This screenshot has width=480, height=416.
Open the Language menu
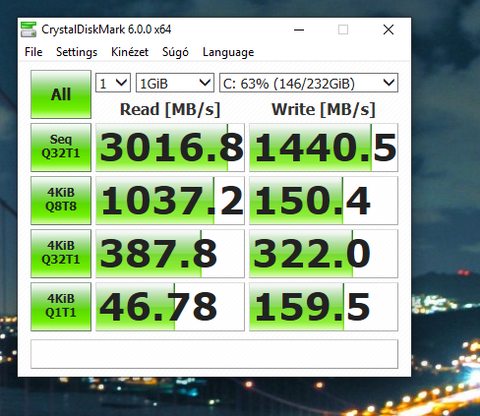[x=228, y=52]
